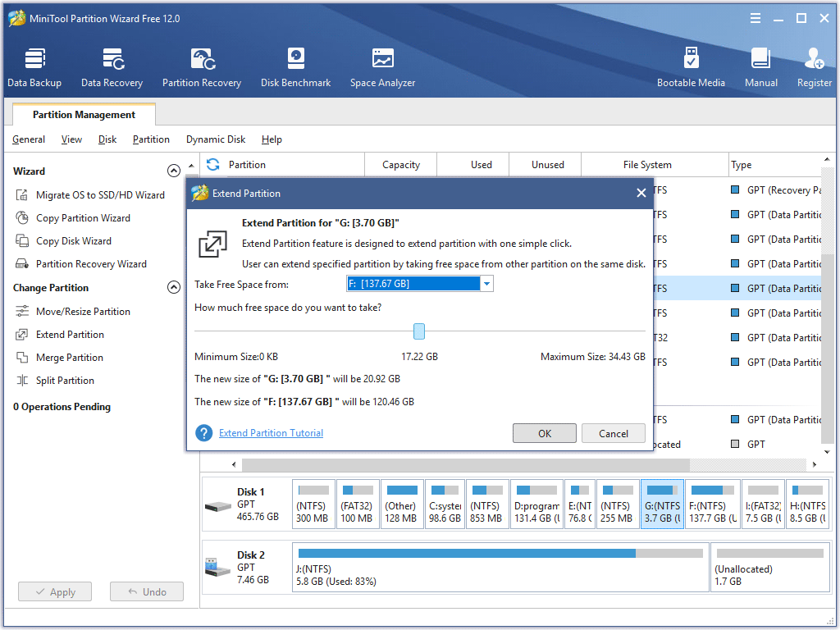The image size is (840, 630).
Task: Open the Take Free Space from dropdown
Action: pos(486,283)
